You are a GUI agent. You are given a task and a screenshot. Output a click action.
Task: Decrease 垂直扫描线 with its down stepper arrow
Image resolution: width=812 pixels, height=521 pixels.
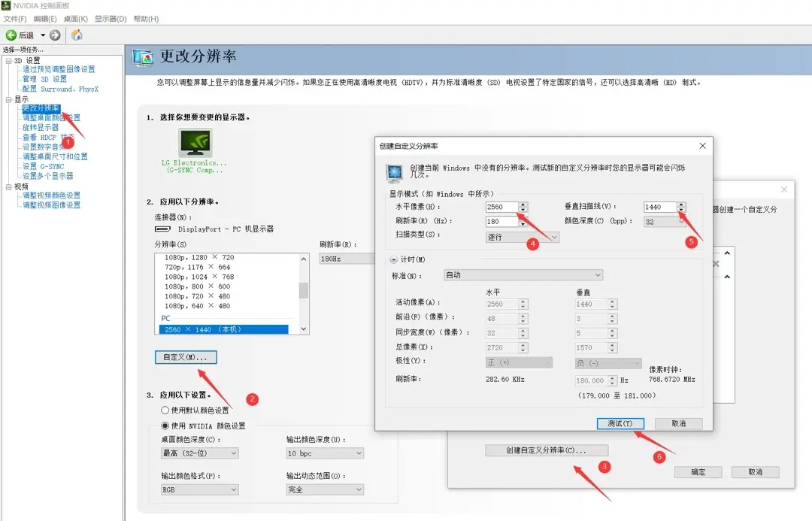click(x=681, y=210)
